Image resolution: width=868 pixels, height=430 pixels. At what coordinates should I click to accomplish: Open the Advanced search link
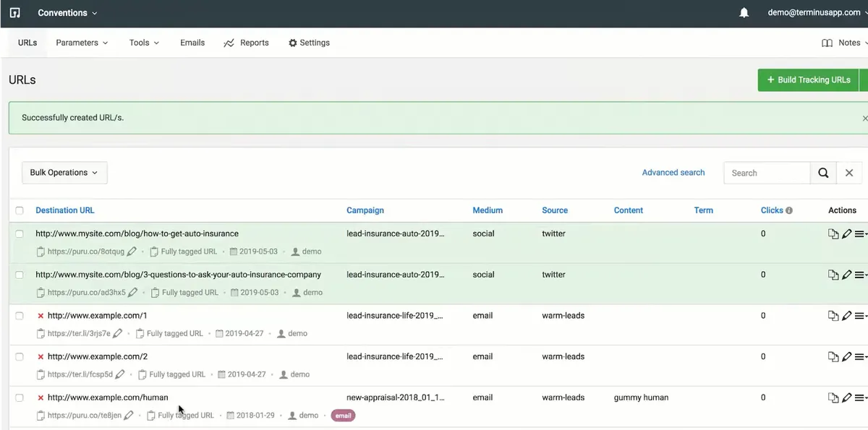click(x=673, y=173)
